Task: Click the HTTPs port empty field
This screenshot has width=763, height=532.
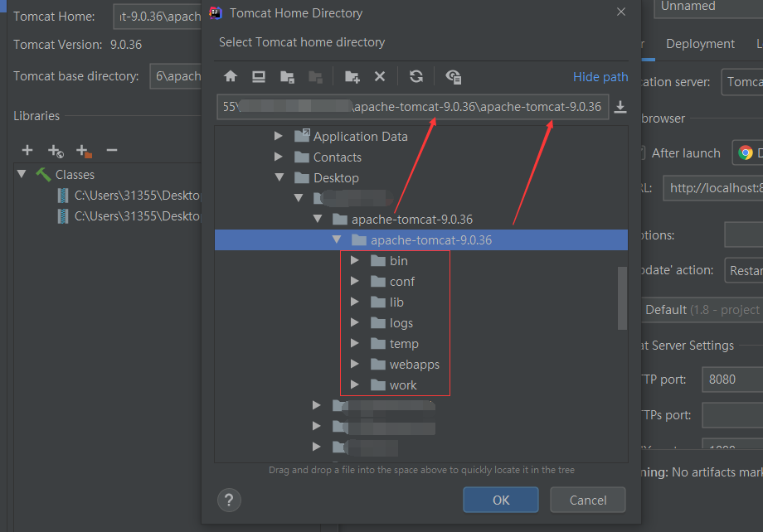Action: pos(732,415)
